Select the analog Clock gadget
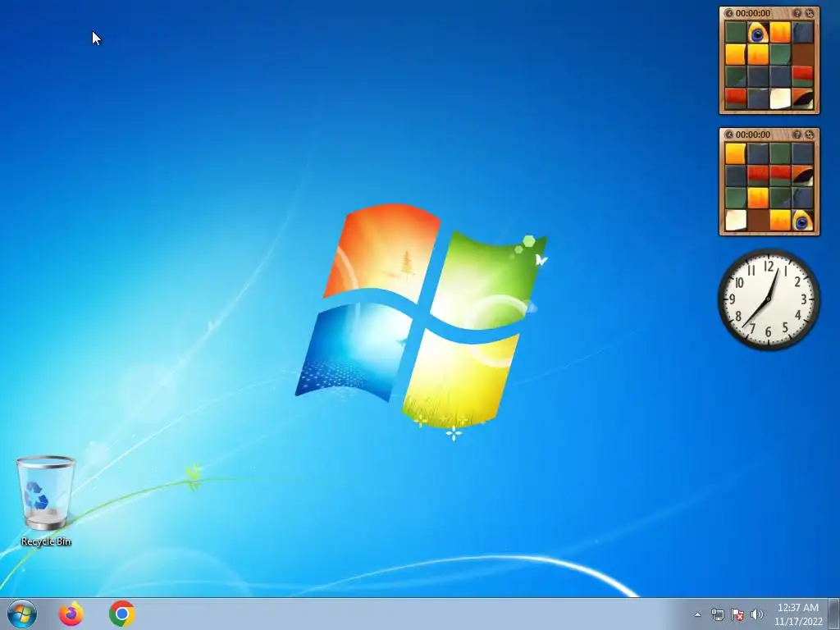840x630 pixels. tap(769, 299)
